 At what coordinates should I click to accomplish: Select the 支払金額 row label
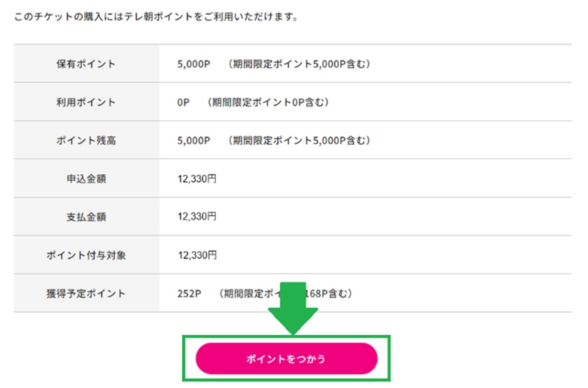pos(86,217)
